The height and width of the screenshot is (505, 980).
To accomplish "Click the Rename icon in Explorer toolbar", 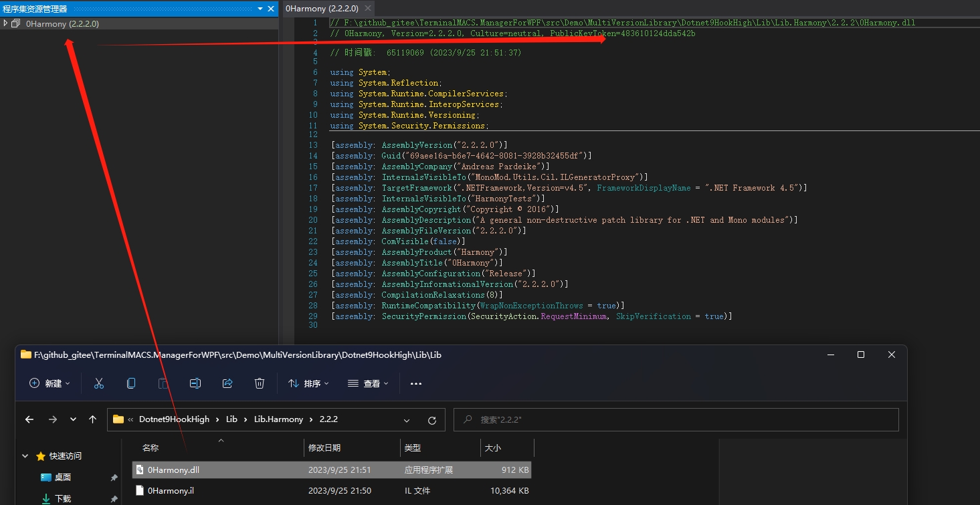I will click(x=195, y=383).
